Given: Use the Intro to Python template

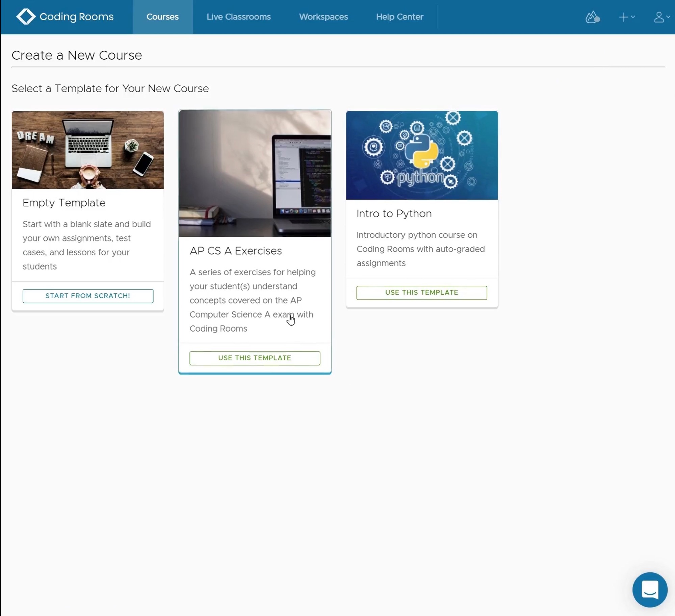Looking at the screenshot, I should point(421,292).
